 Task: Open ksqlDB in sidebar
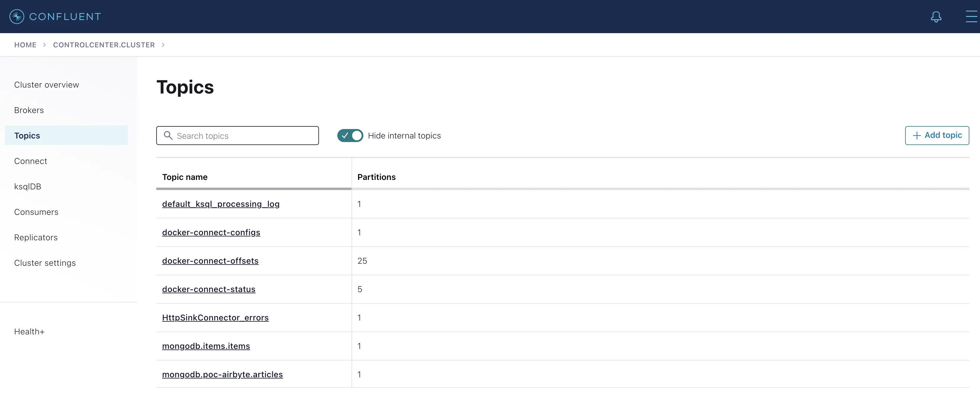click(28, 187)
